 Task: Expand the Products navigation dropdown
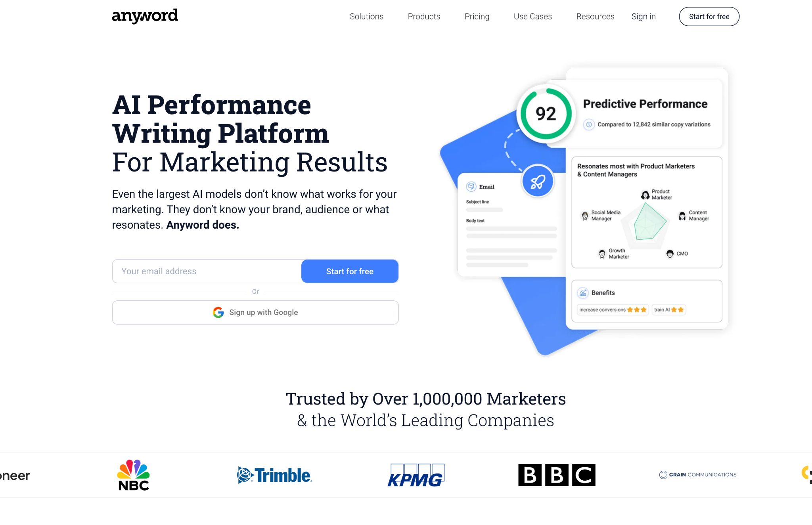tap(424, 17)
